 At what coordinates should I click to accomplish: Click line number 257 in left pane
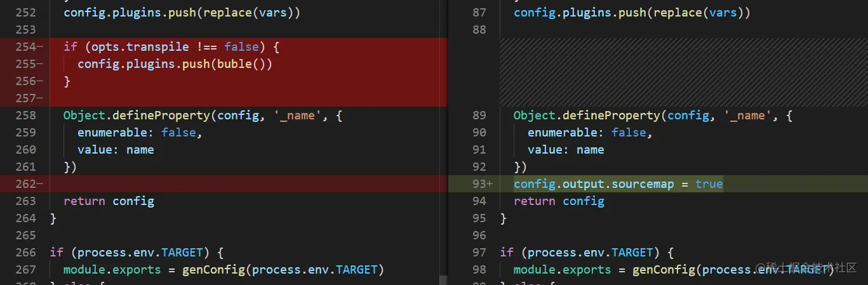click(25, 98)
